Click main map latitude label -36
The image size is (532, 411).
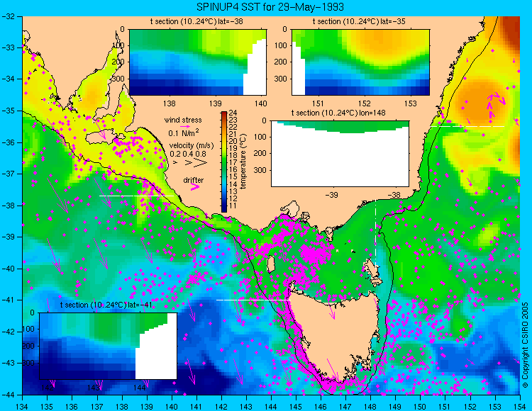pyautogui.click(x=8, y=142)
